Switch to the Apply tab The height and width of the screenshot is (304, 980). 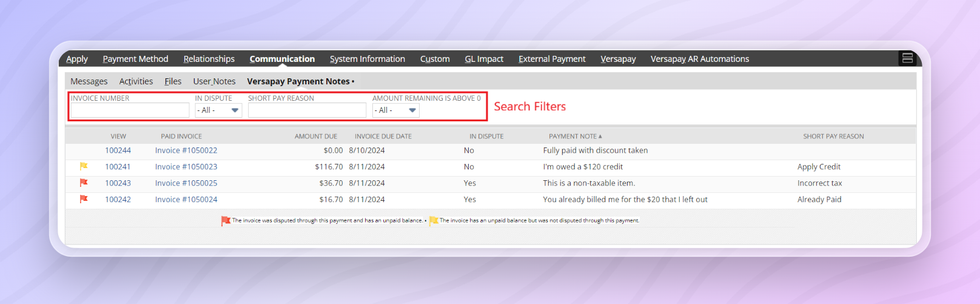click(77, 59)
